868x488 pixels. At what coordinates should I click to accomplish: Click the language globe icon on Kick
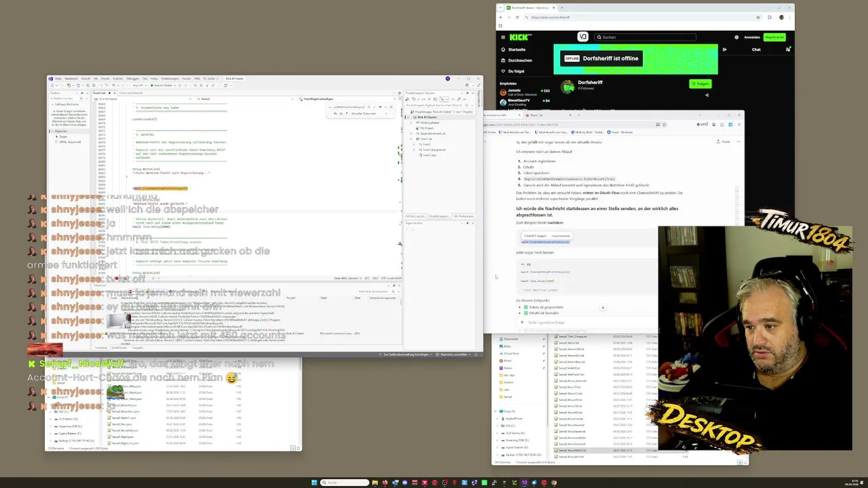(x=736, y=37)
